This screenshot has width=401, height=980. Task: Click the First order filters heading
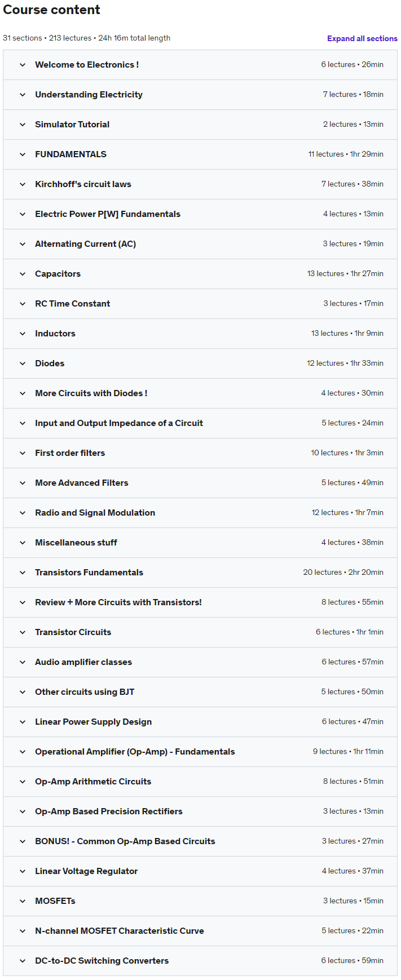coord(70,453)
